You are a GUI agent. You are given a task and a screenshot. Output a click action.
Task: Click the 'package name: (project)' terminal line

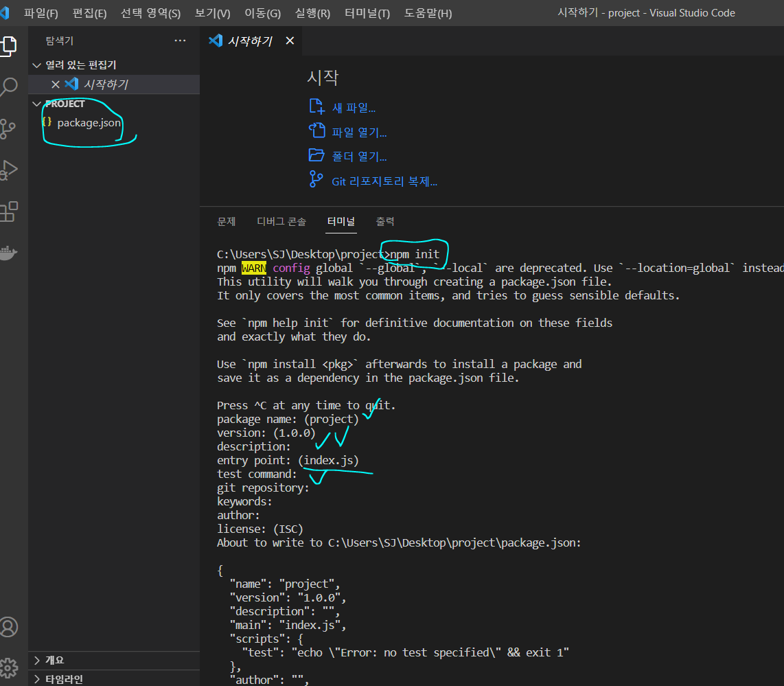[x=288, y=420]
